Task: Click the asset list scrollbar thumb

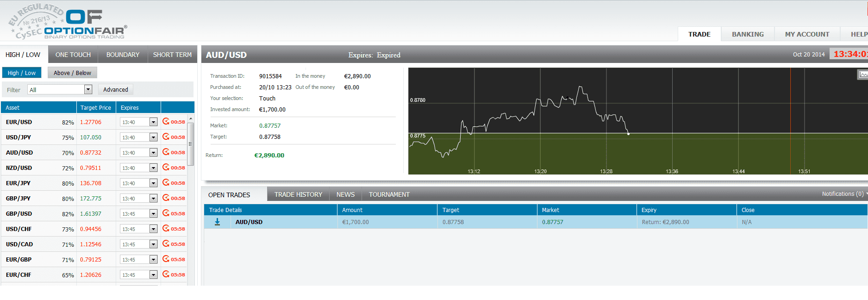Action: pos(190,144)
